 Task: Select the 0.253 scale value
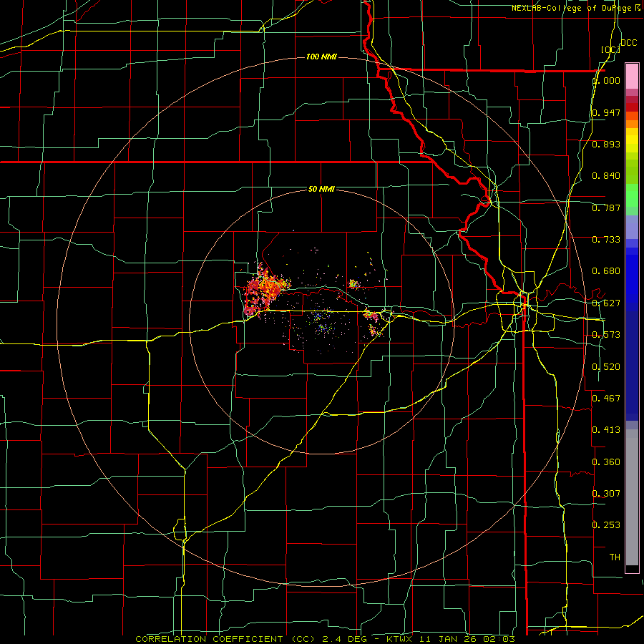(606, 525)
